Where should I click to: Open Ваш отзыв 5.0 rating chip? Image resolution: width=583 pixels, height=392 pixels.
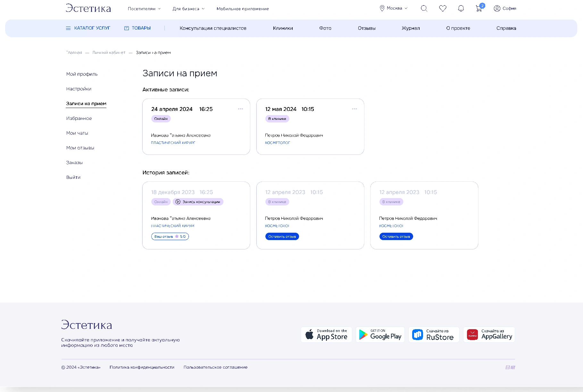click(x=170, y=237)
